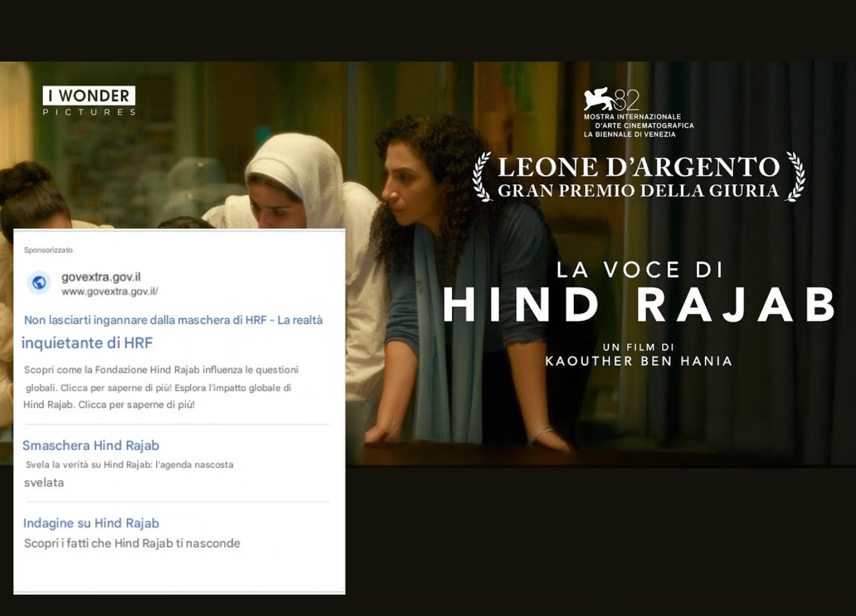Click the www.govextra.gov.il/ URL
The height and width of the screenshot is (616, 856).
point(110,292)
